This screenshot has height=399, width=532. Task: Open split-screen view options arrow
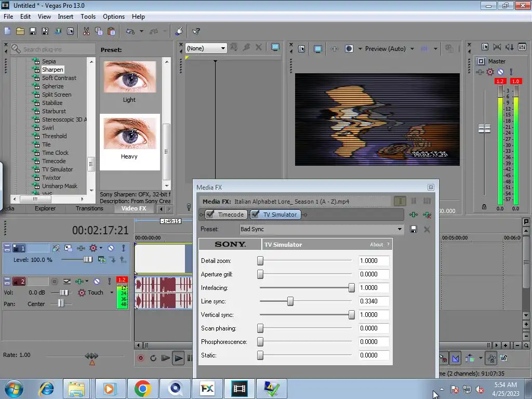point(360,49)
